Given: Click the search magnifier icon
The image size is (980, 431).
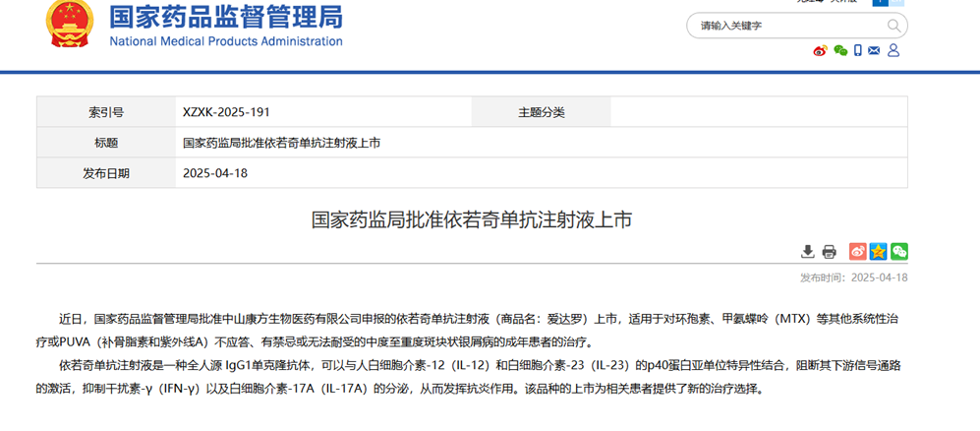Looking at the screenshot, I should [x=894, y=26].
